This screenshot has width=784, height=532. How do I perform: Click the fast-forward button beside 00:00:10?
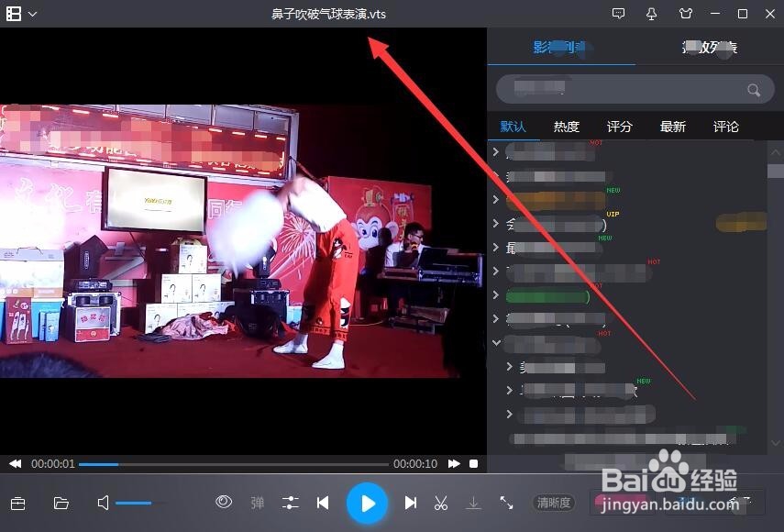454,463
